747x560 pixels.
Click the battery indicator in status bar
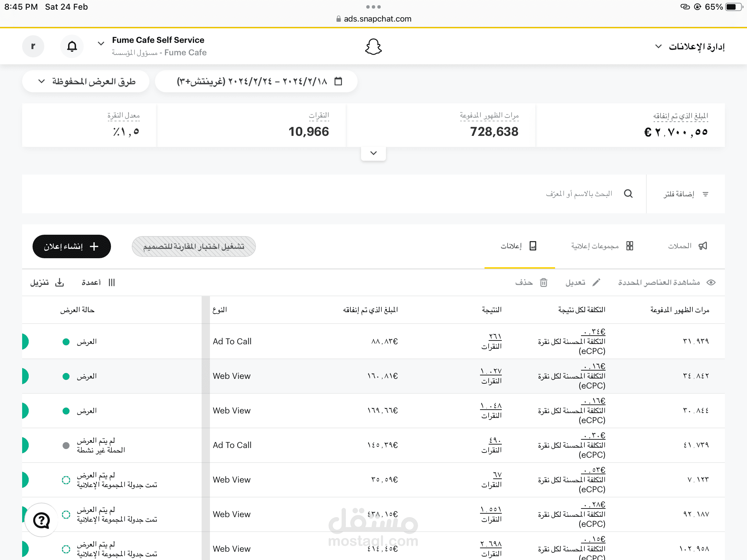coord(734,7)
